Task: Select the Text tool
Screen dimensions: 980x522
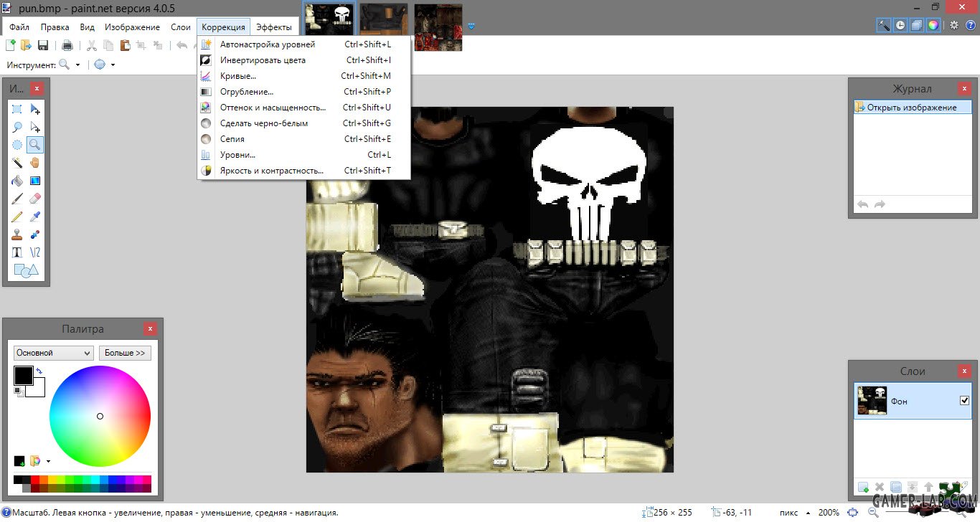Action: point(17,252)
